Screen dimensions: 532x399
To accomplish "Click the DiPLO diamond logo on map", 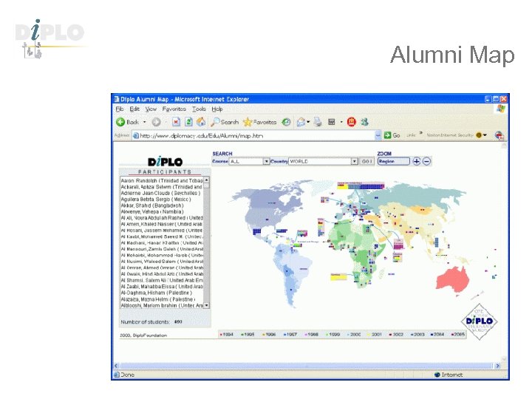I will [x=479, y=321].
